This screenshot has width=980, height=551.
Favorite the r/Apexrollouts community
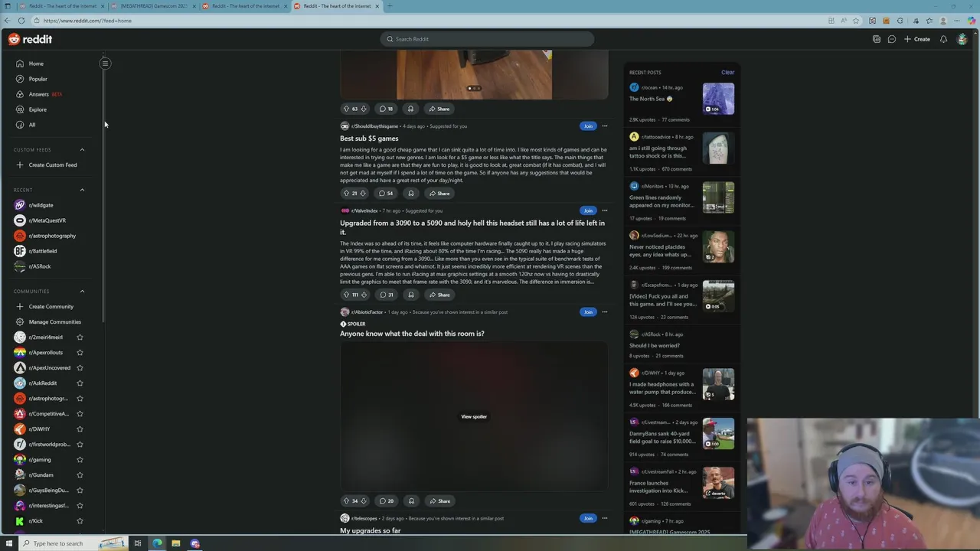click(80, 352)
